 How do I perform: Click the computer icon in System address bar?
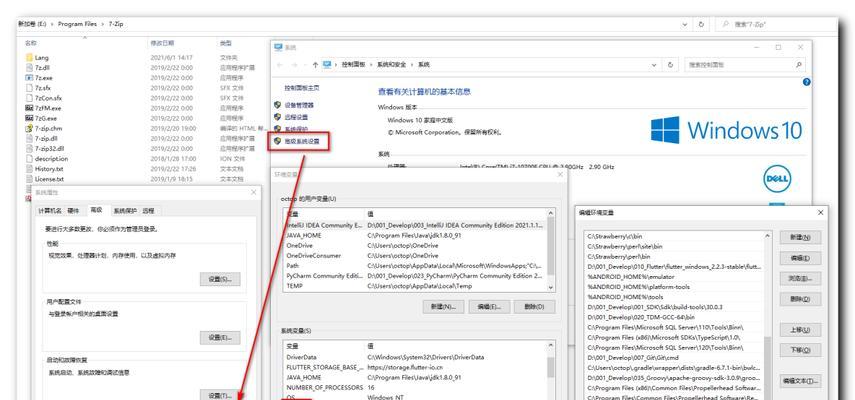tap(327, 64)
